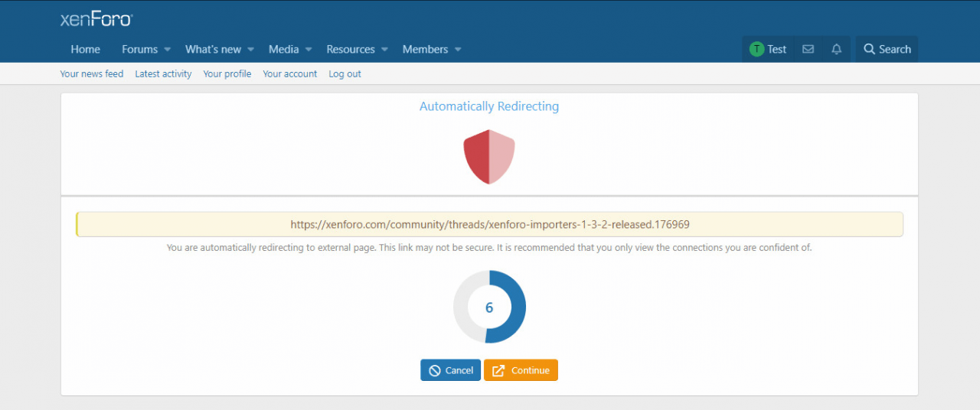980x410 pixels.
Task: Expand the What's new dropdown arrow
Action: [x=250, y=50]
